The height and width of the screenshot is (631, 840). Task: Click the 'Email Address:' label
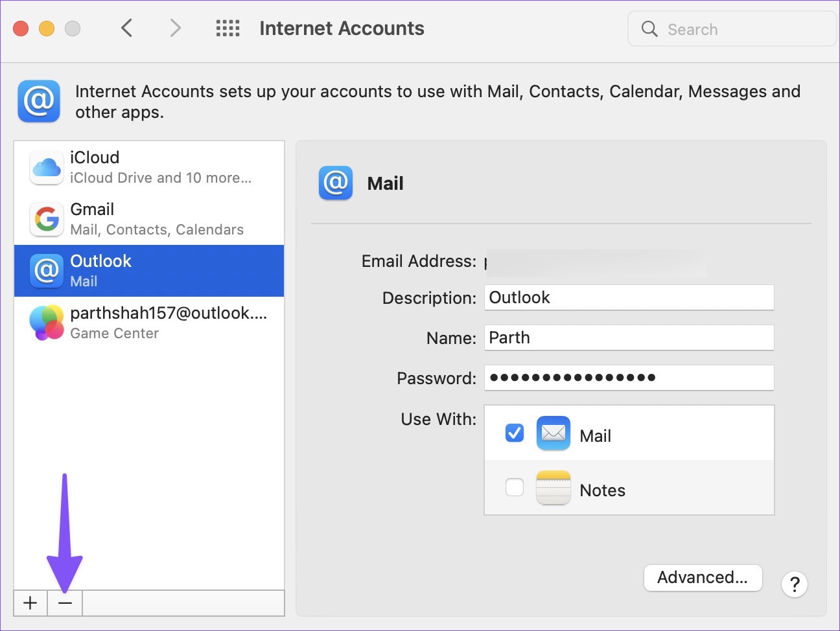tap(419, 261)
